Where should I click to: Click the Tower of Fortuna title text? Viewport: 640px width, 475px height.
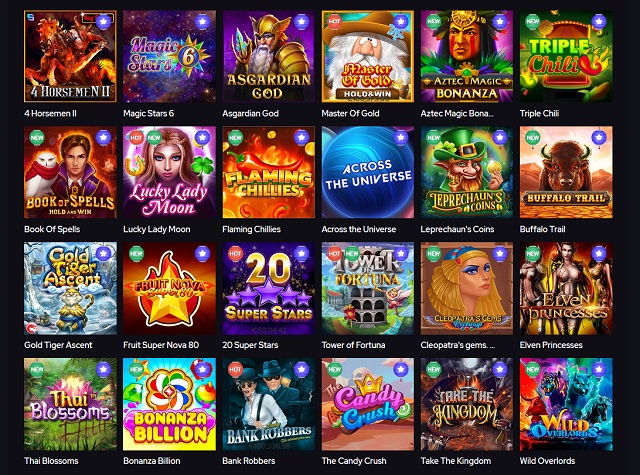point(353,345)
